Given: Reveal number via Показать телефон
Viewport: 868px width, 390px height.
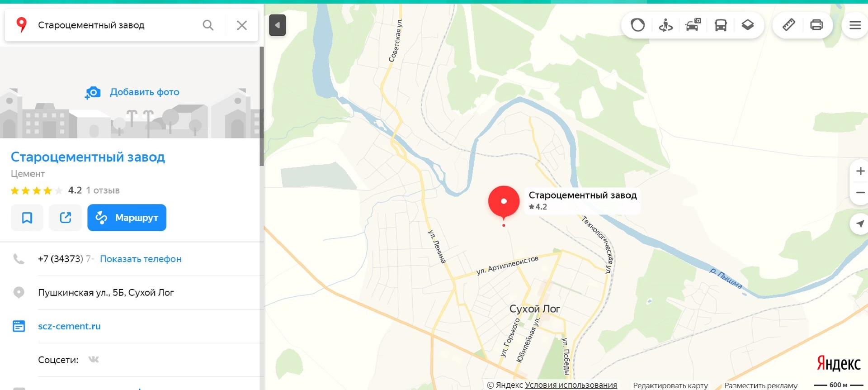Looking at the screenshot, I should click(141, 259).
